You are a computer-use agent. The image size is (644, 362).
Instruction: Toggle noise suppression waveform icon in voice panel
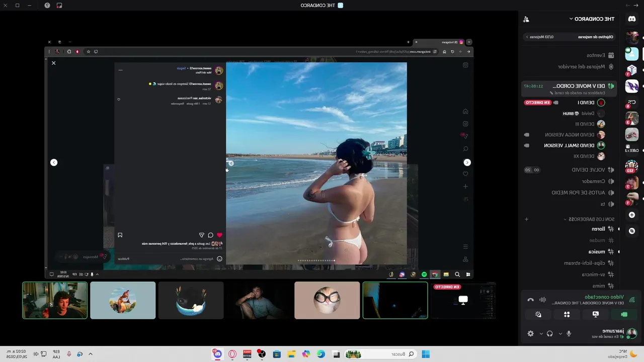[542, 300]
